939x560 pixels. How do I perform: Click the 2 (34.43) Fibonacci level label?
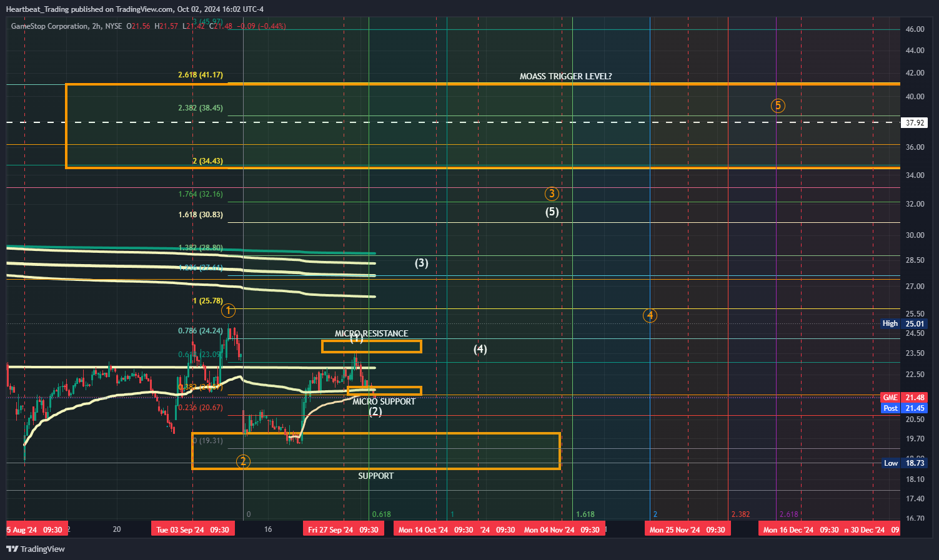click(207, 160)
